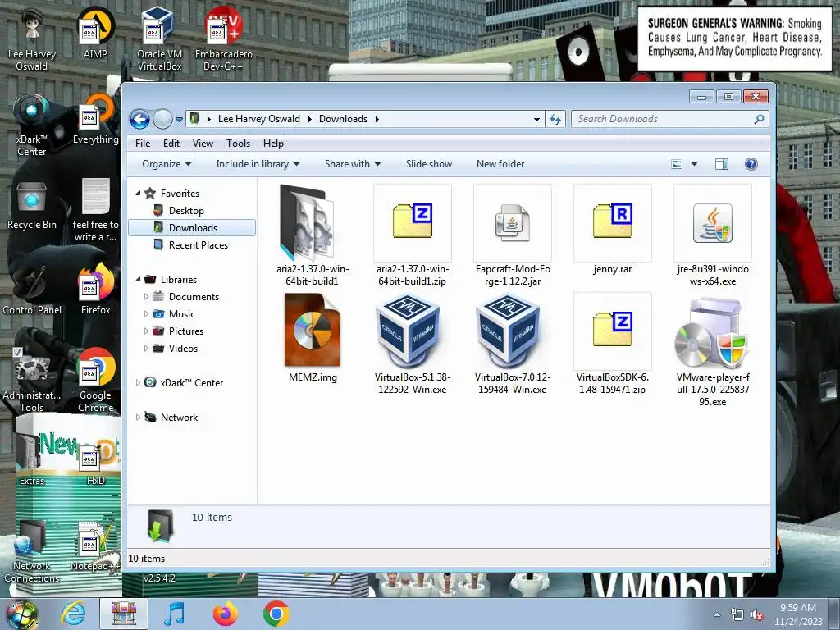The width and height of the screenshot is (840, 630).
Task: Open AIMP desktop shortcut
Action: click(95, 33)
